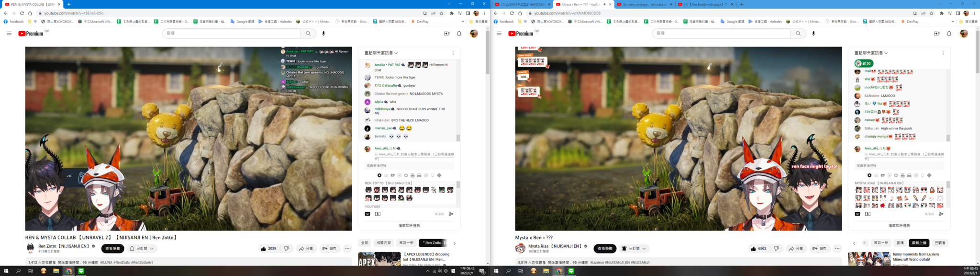Open more actions menu under Ren Zotto video

click(x=347, y=249)
